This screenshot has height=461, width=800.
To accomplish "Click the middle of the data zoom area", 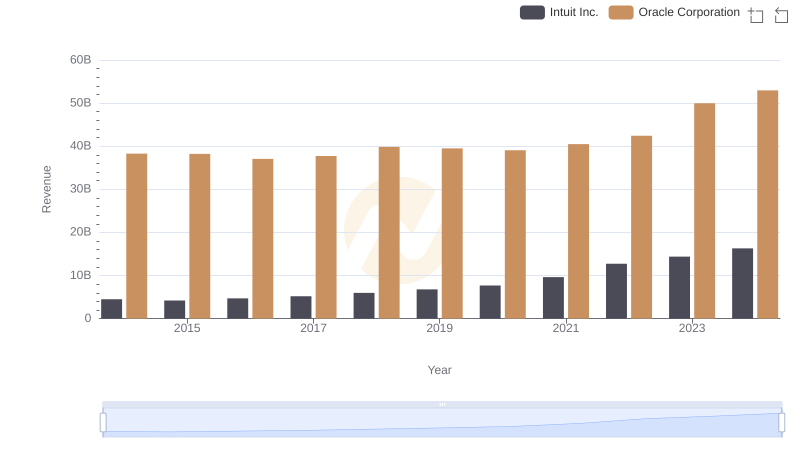I will point(442,423).
